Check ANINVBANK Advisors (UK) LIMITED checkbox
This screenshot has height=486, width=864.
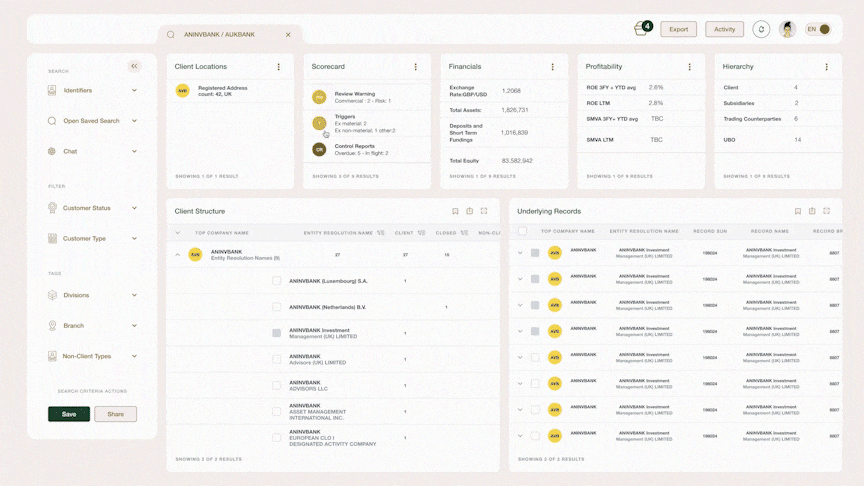click(277, 359)
